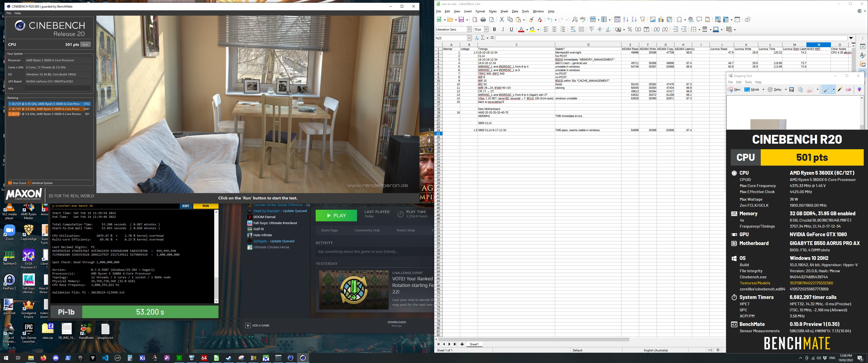Open Styles panel in Calc sidebar

(x=863, y=55)
